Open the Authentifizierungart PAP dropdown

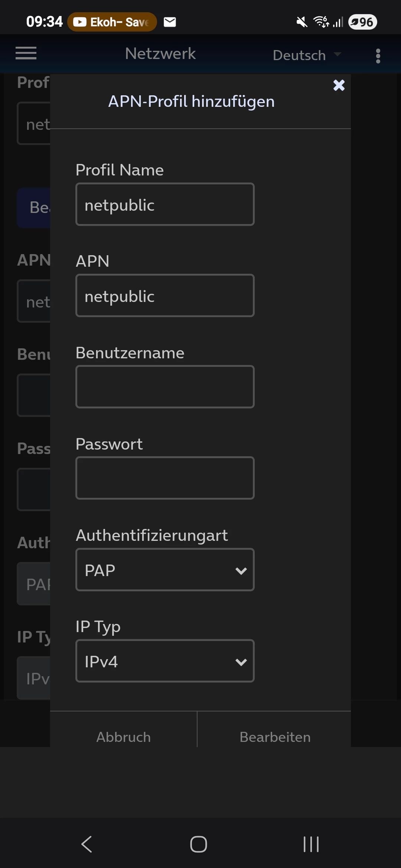point(165,570)
